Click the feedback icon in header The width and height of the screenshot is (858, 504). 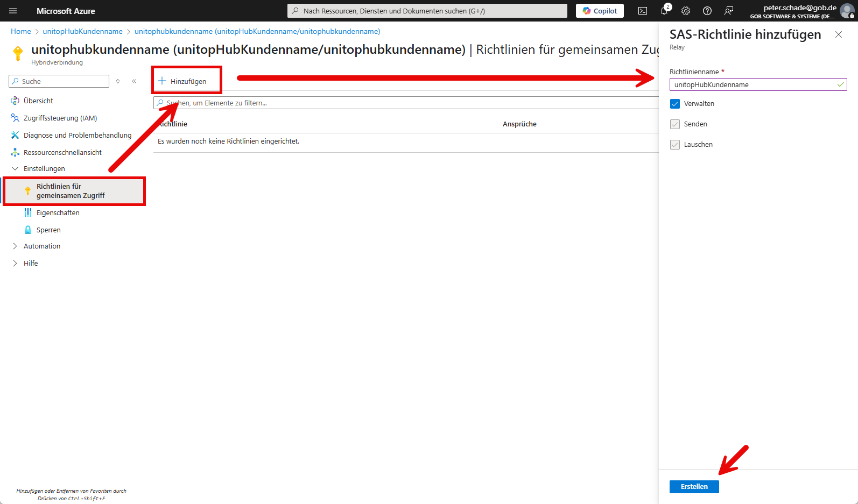(729, 11)
